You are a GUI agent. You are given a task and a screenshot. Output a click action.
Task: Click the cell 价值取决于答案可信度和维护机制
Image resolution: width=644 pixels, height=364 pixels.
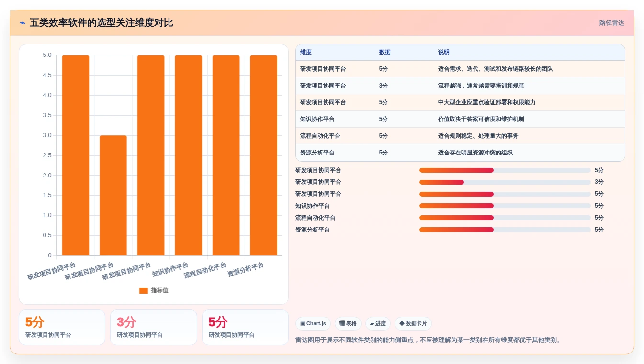pos(481,119)
